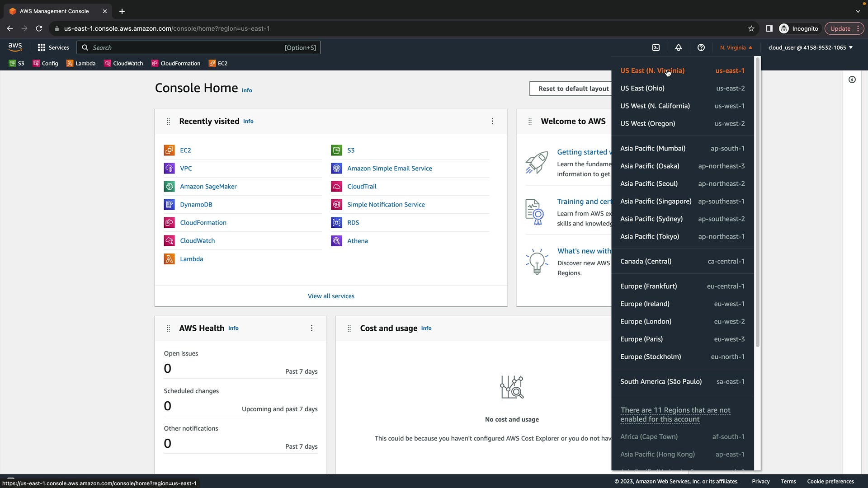The image size is (868, 488).
Task: Choose Europe (Frankfurt) eu-central-1 region
Action: tap(682, 286)
